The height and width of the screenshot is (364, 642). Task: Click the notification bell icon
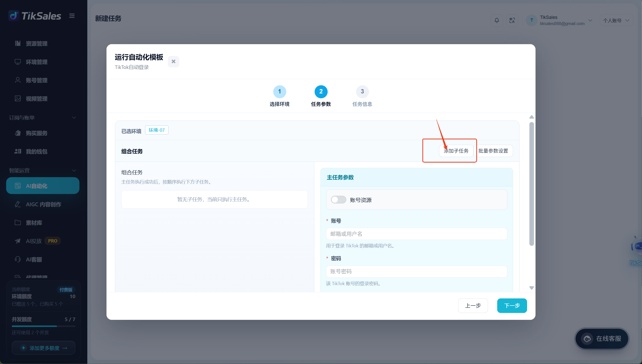(x=497, y=20)
